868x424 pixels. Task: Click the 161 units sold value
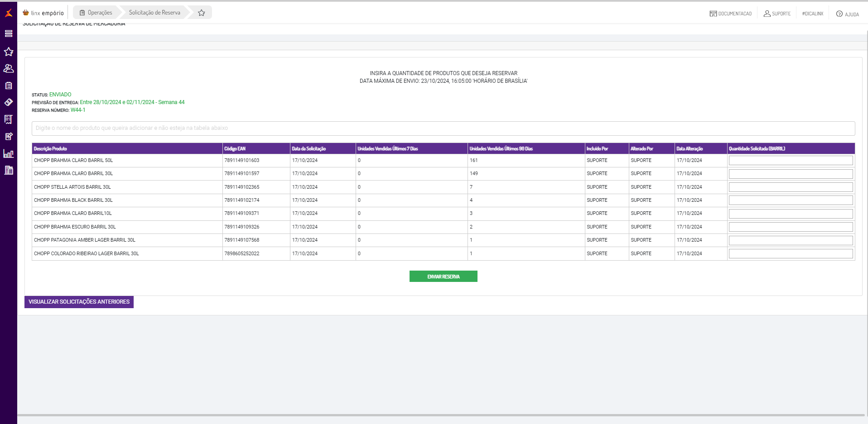[474, 161]
